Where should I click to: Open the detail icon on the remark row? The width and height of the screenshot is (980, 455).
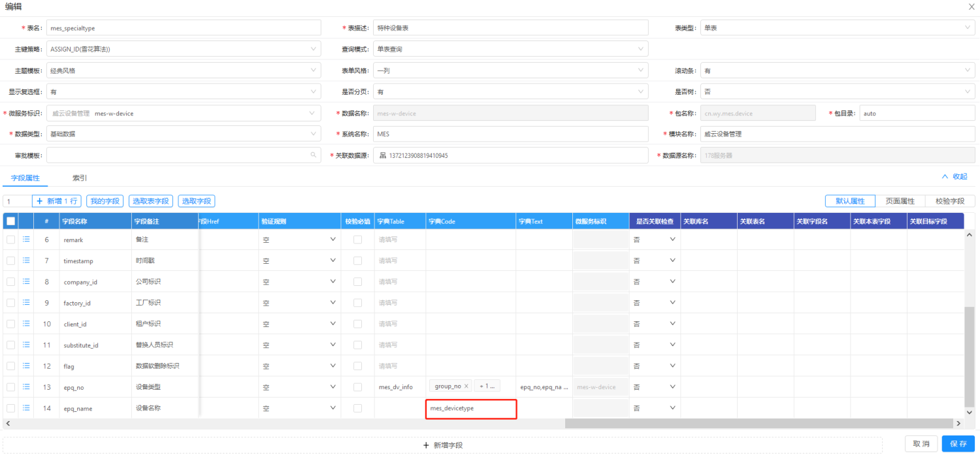(26, 240)
